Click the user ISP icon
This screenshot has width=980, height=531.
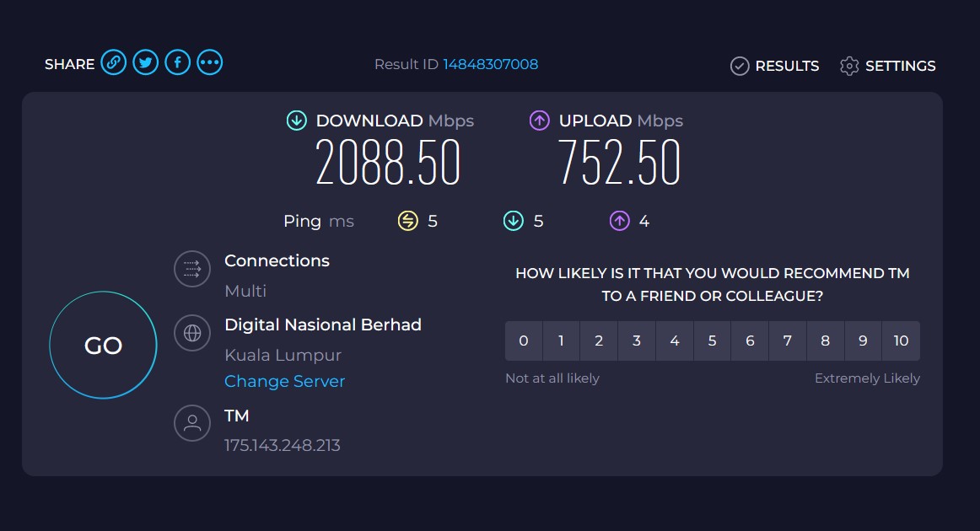[x=192, y=424]
